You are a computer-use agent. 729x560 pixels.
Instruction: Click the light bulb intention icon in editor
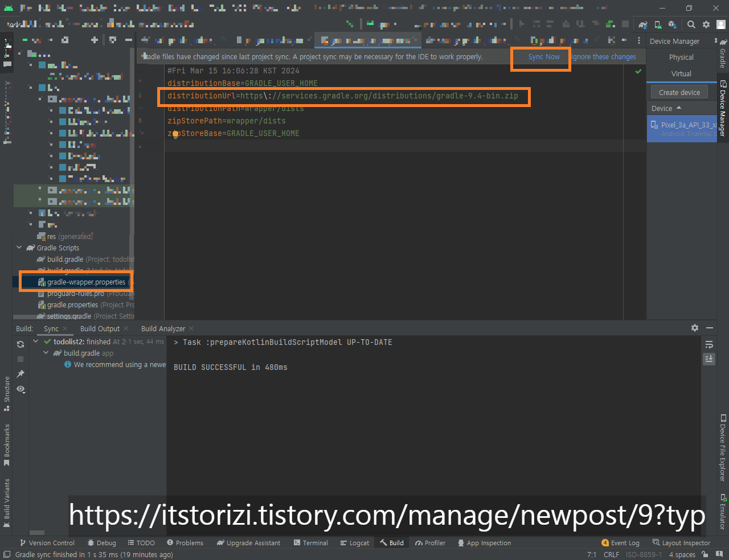[x=175, y=134]
